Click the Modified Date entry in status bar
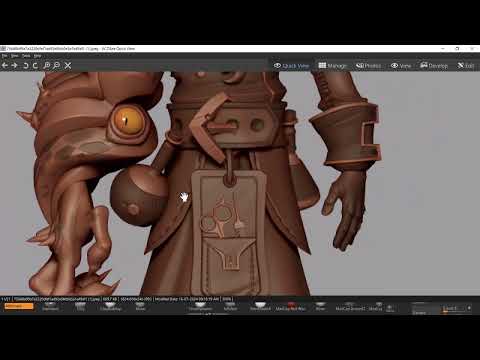480x360 pixels. pyautogui.click(x=187, y=299)
